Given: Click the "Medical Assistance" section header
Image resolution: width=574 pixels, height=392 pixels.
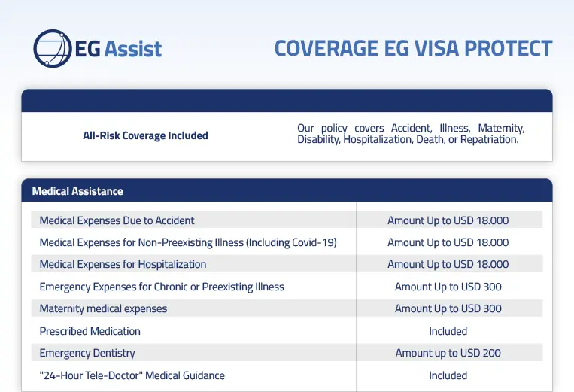Looking at the screenshot, I should point(77,191).
